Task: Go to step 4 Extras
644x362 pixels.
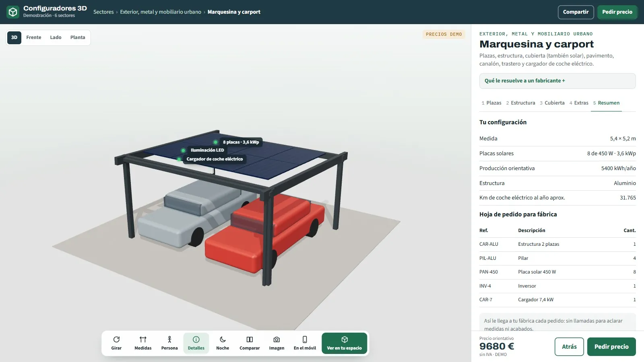Action: click(x=579, y=103)
